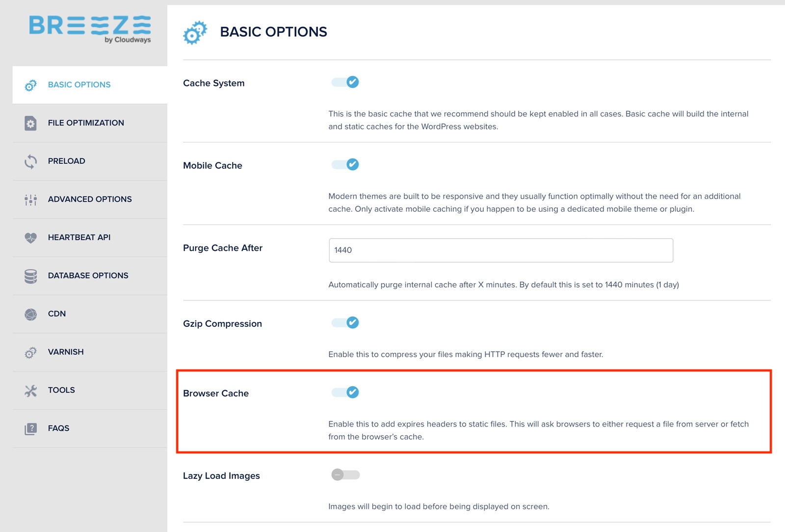Click the Varnish gear icon
Screen dimensions: 785x532
pyautogui.click(x=30, y=352)
